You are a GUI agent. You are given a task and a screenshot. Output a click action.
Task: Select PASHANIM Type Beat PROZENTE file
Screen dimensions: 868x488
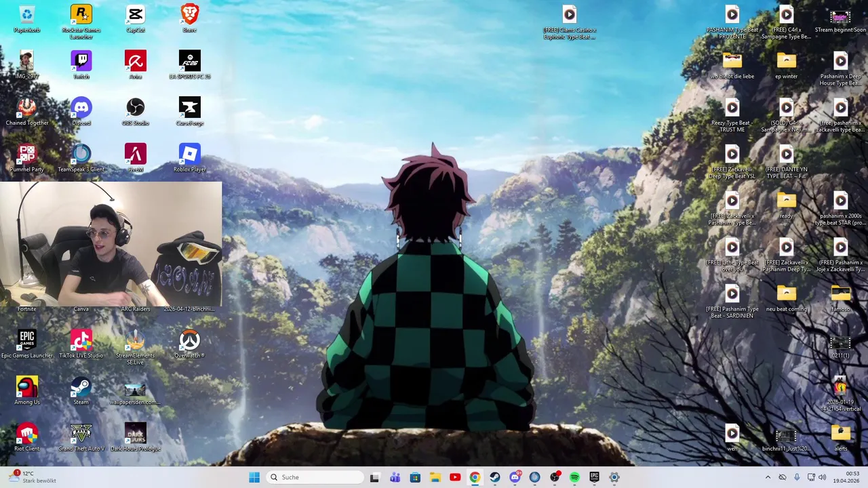732,22
